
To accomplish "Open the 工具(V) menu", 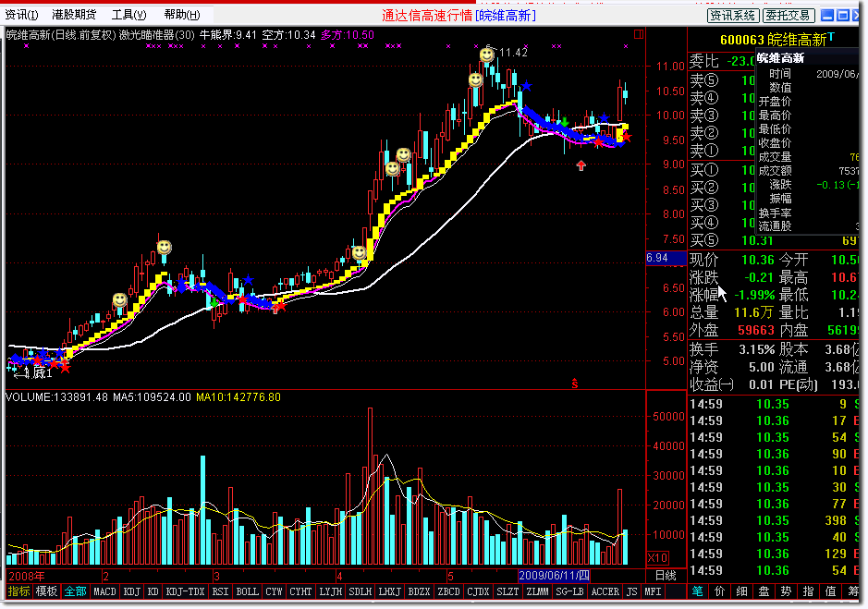I will (129, 15).
